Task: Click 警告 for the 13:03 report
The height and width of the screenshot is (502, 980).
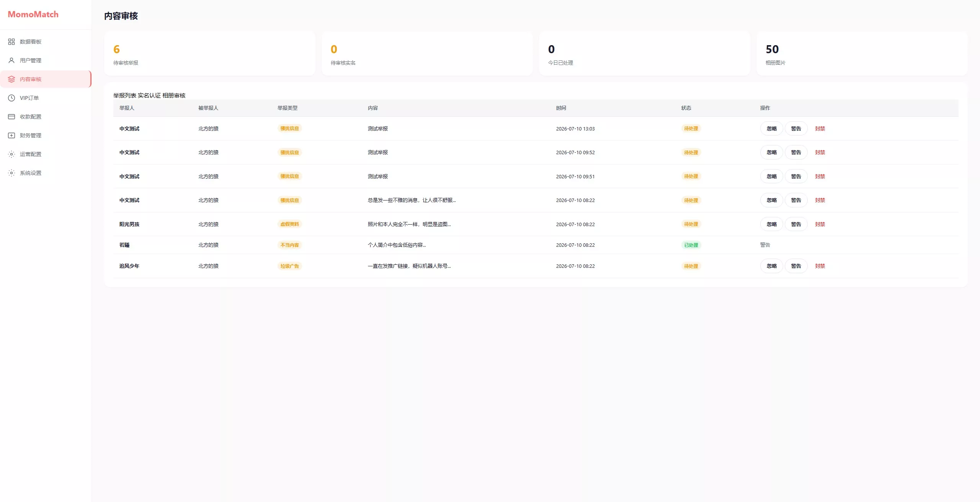Action: pos(796,129)
